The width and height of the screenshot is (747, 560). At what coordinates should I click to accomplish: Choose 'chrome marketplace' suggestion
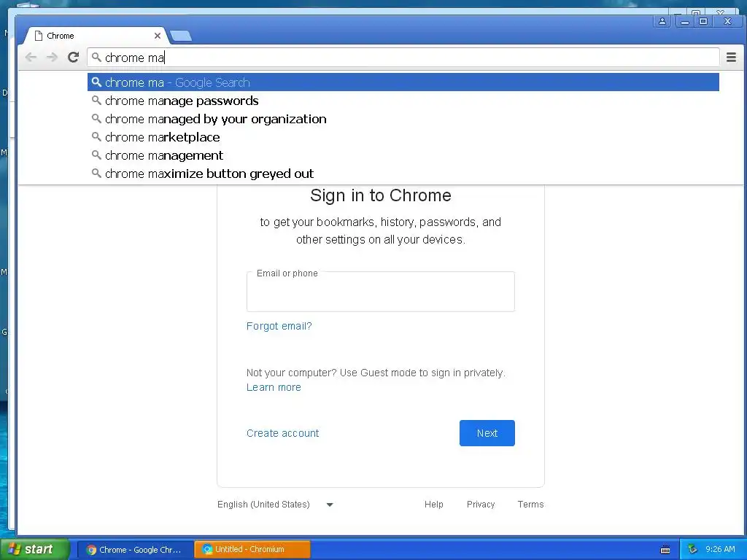click(x=403, y=137)
